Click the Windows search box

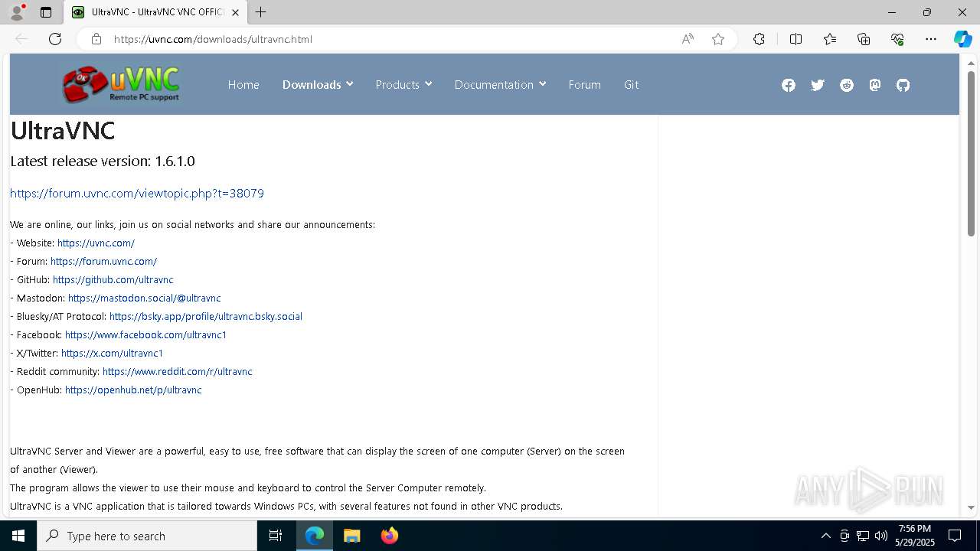pos(147,536)
